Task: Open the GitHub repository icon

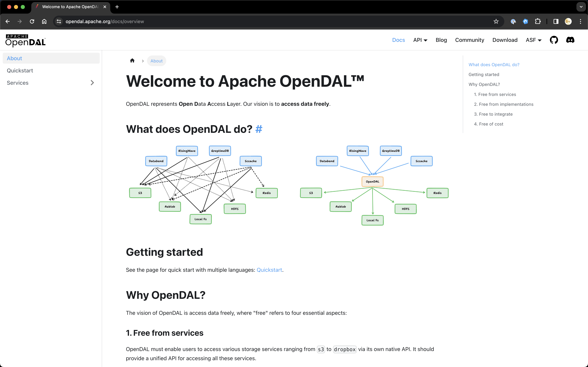Action: pos(554,40)
